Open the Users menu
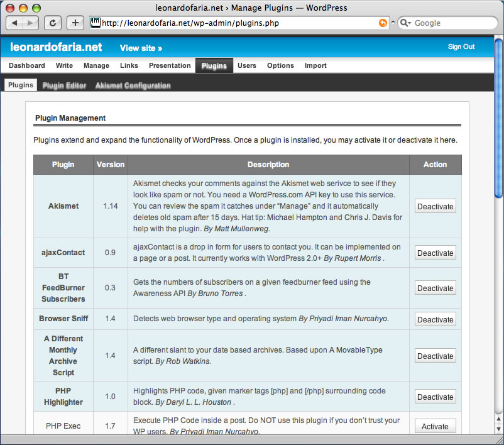 [x=247, y=65]
